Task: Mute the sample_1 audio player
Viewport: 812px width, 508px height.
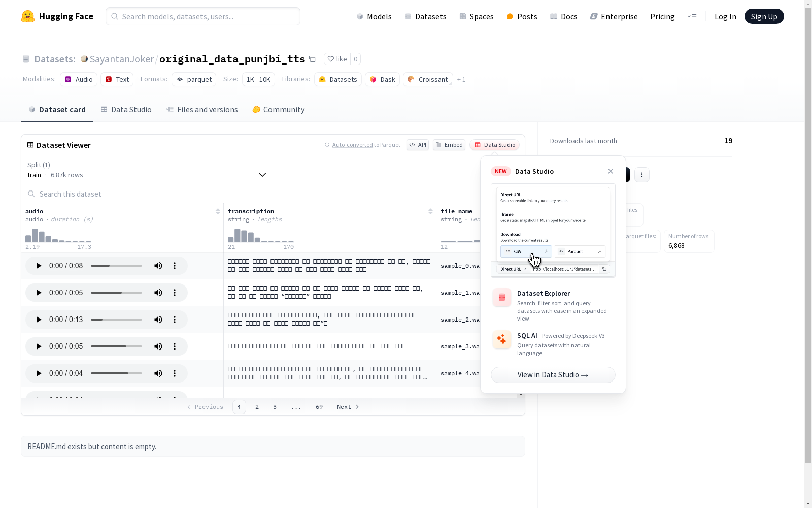Action: 158,293
